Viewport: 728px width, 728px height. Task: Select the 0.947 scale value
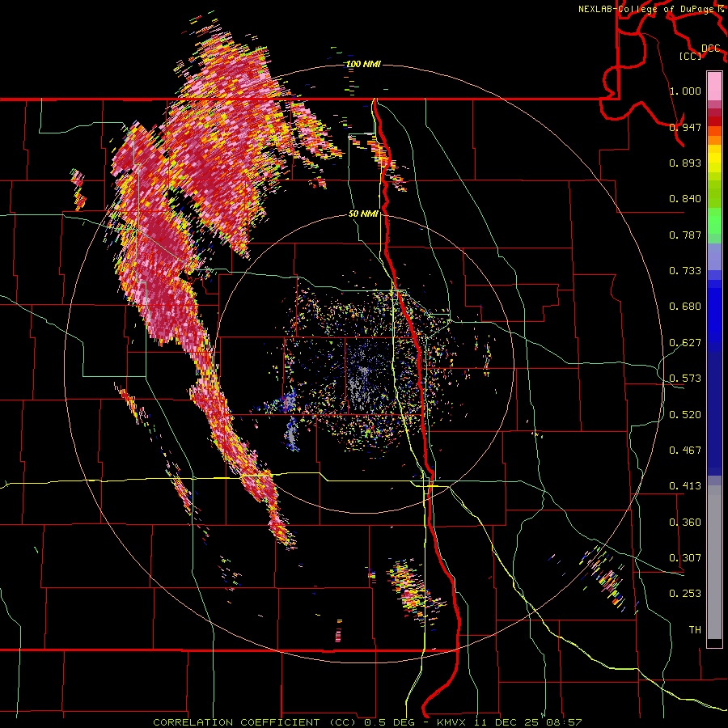[x=685, y=127]
